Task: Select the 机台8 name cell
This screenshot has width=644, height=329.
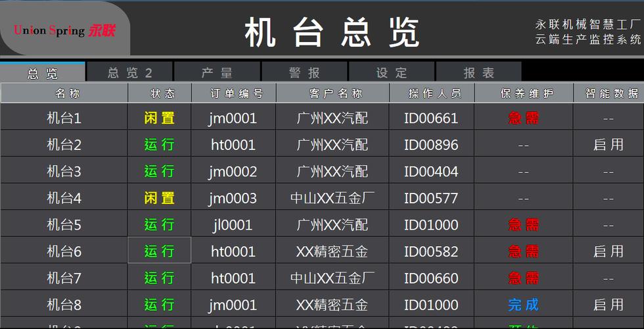Action: (x=64, y=305)
